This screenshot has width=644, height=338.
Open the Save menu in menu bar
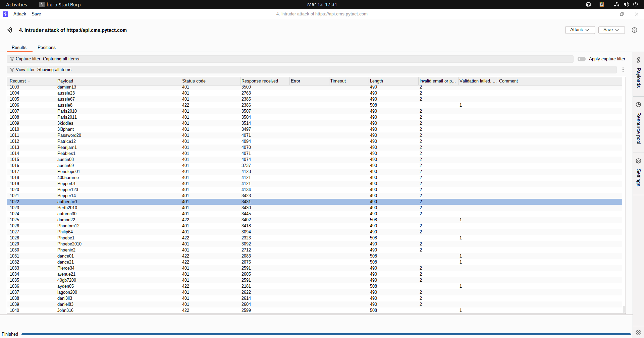36,14
